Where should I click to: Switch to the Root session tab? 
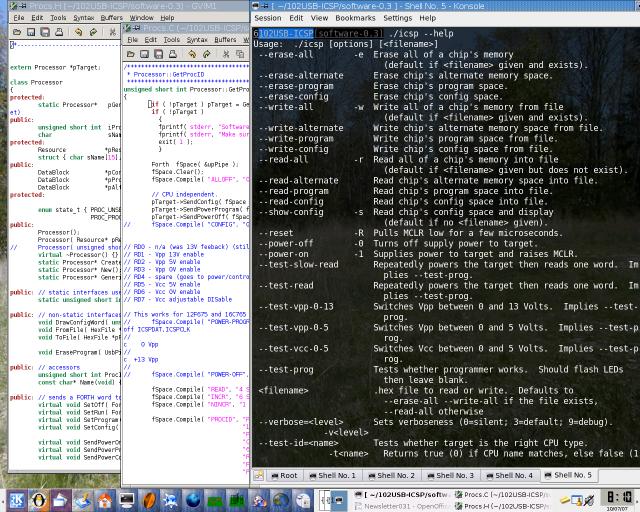(283, 475)
